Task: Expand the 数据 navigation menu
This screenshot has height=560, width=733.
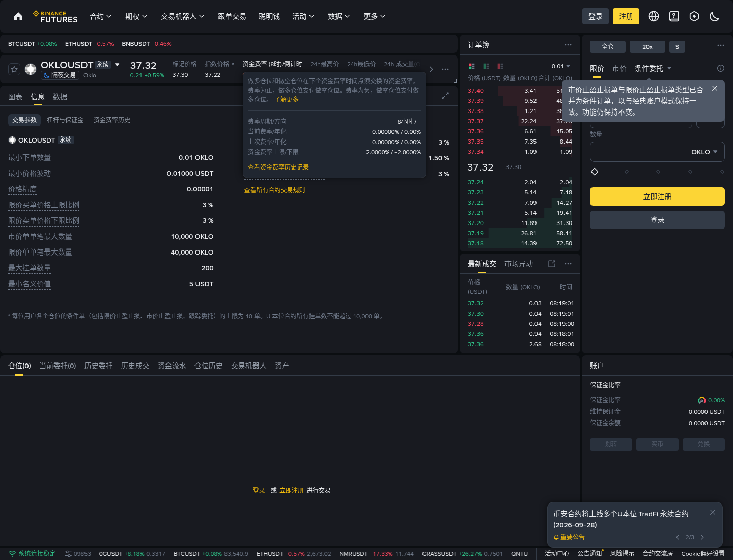Action: click(x=339, y=16)
